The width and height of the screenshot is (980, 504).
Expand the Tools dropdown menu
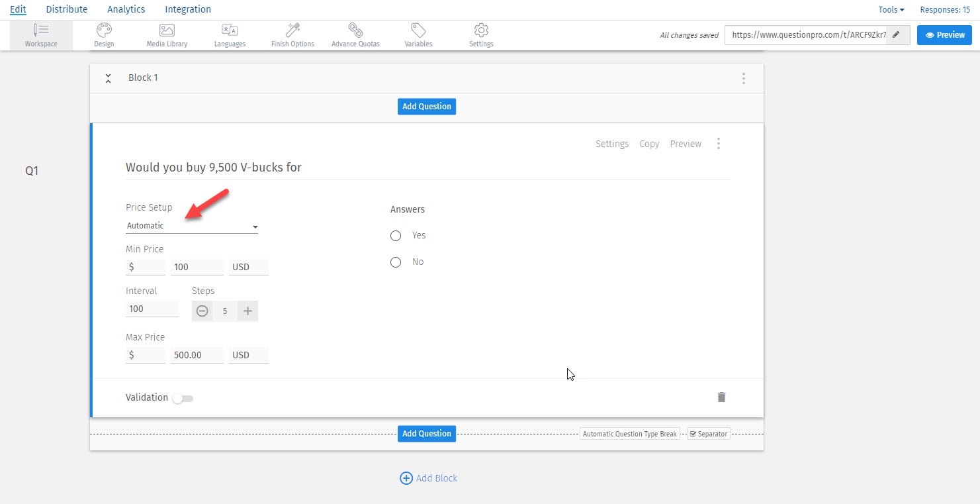pos(891,10)
